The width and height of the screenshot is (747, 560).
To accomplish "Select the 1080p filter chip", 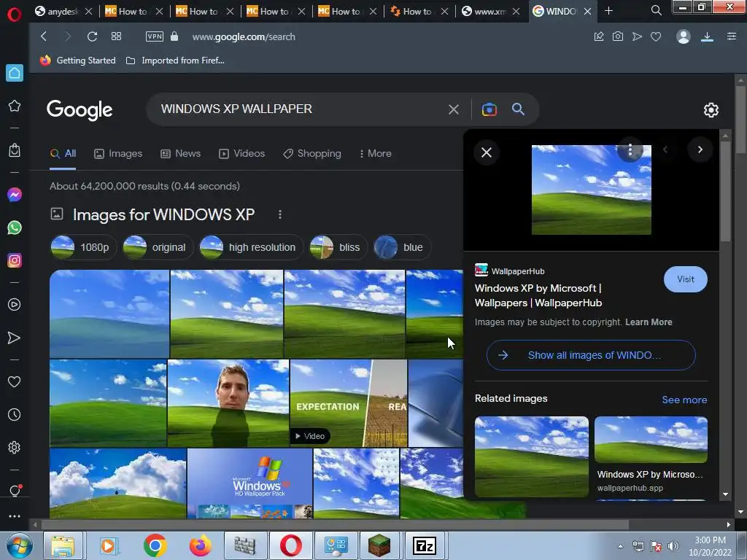I will [x=83, y=248].
